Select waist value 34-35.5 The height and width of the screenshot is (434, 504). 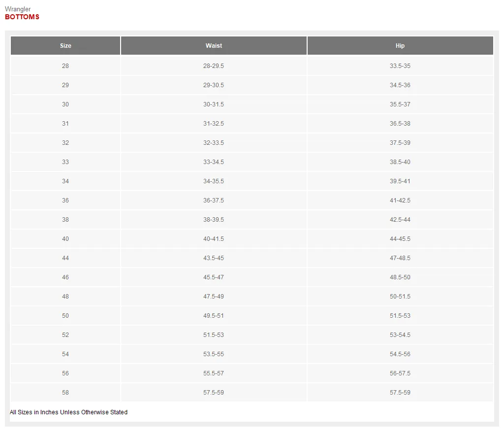pos(214,181)
